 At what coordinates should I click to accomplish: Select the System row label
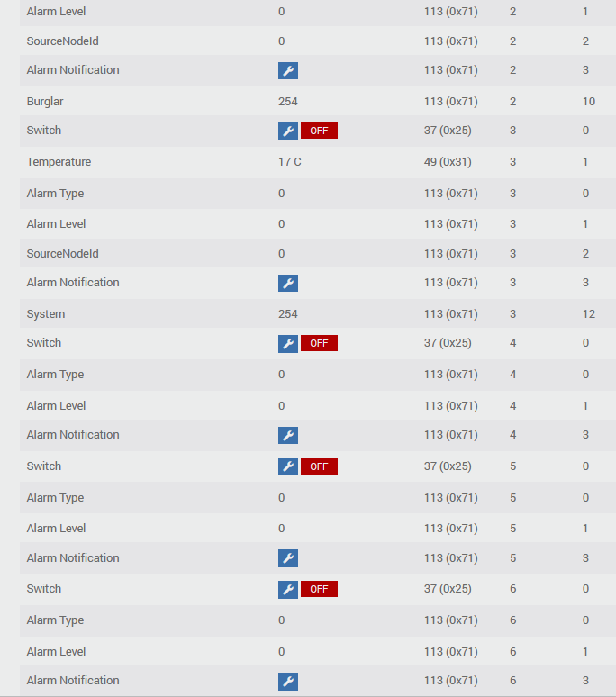pos(46,314)
